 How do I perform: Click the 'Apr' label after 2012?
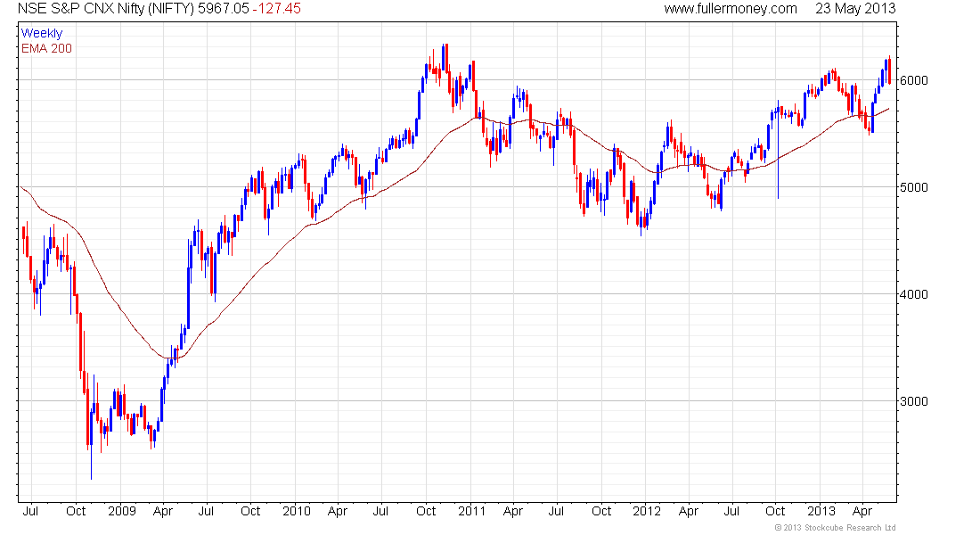688,512
